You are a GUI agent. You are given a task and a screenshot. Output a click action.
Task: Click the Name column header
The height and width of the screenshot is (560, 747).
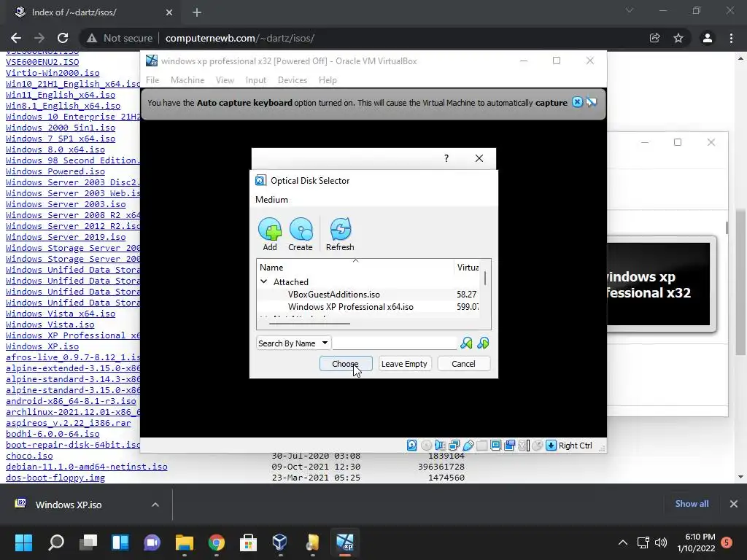tap(355, 268)
